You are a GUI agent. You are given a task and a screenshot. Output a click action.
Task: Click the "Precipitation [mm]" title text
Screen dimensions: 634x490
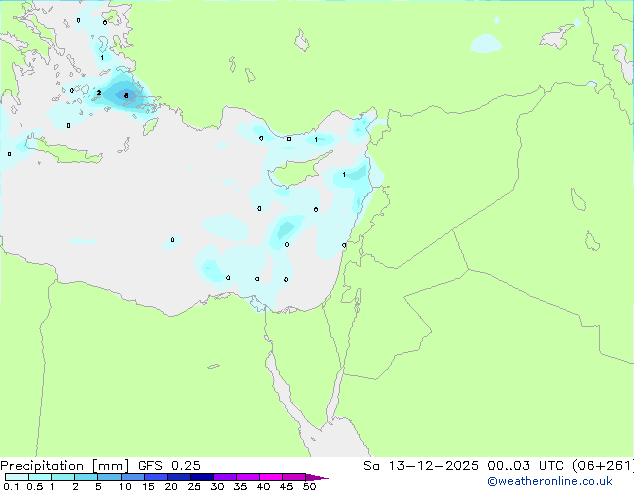(65, 466)
